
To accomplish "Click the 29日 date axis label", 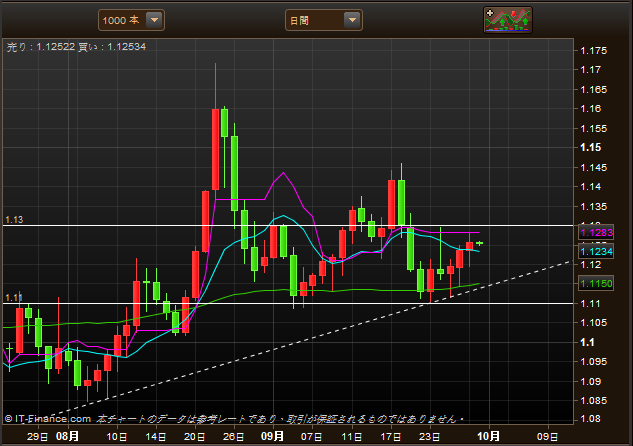I will click(x=38, y=437).
